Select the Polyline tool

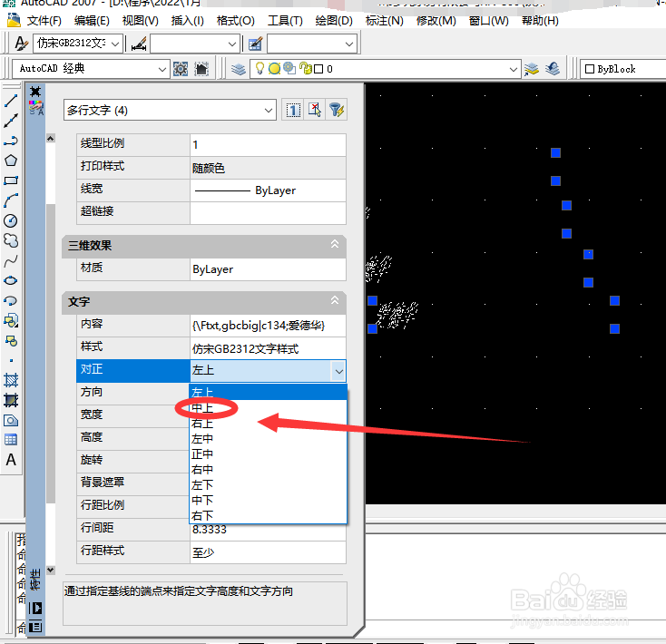(11, 141)
